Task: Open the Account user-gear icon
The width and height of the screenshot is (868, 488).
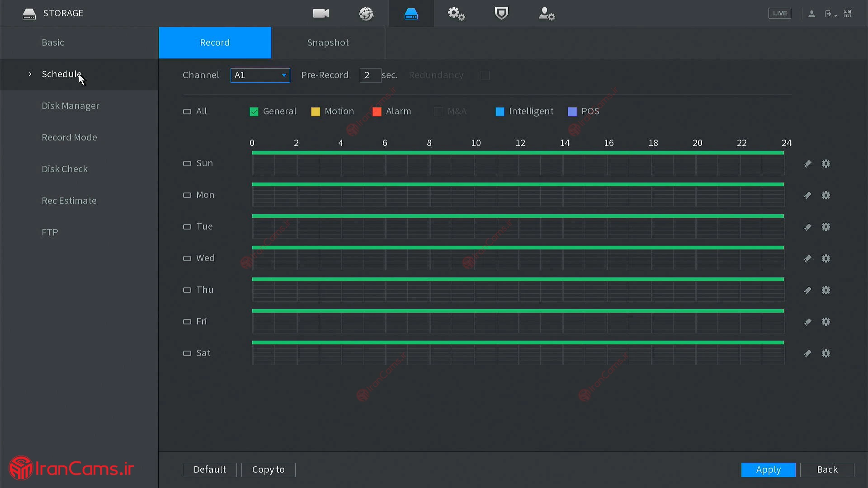Action: (547, 14)
